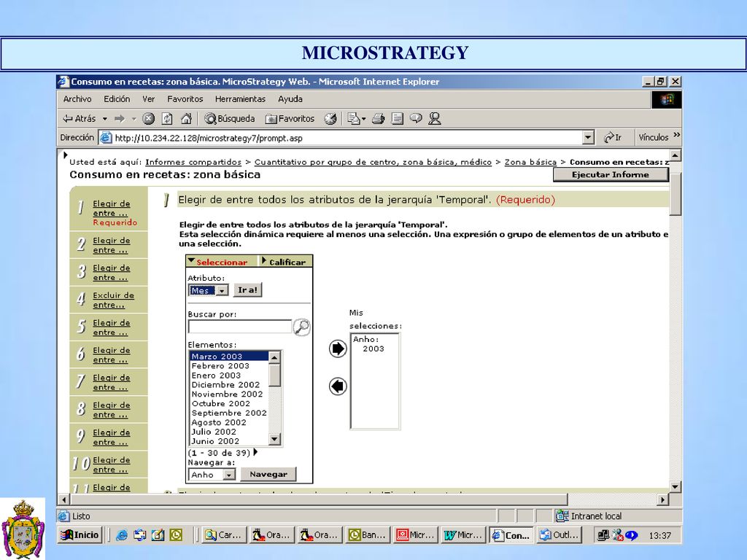Select Marzo 2003 in the Elementos list
The image size is (747, 560).
tap(228, 356)
